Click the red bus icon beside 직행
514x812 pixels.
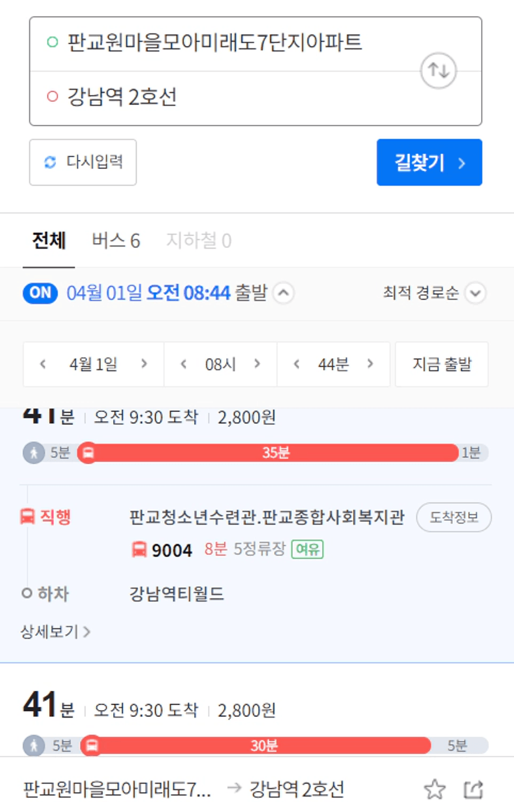pyautogui.click(x=27, y=516)
